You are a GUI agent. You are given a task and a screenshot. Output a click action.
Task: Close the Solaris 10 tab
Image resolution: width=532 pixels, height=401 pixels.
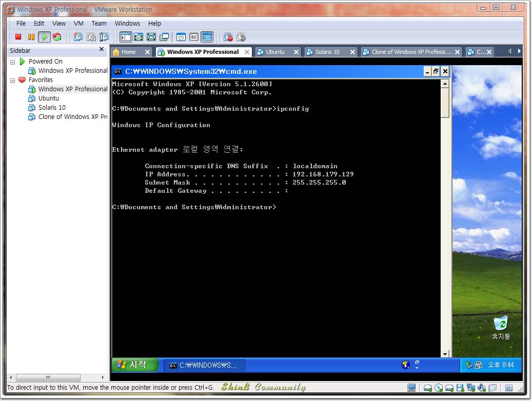(x=352, y=52)
